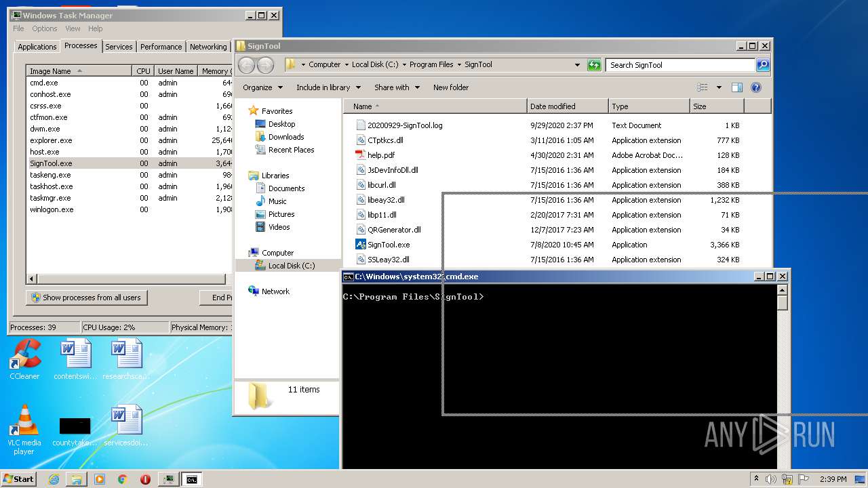
Task: Click the VLC media player desktop icon
Action: tap(24, 429)
